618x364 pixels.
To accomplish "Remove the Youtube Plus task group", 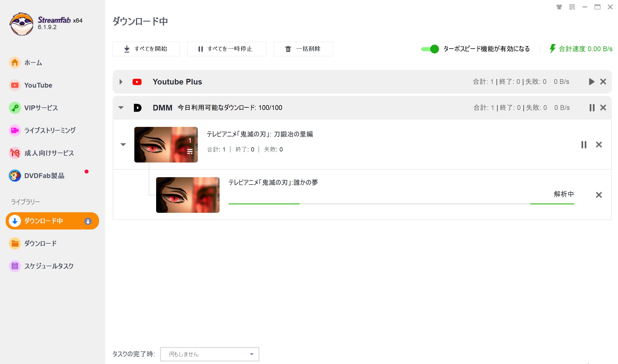I will click(x=603, y=82).
